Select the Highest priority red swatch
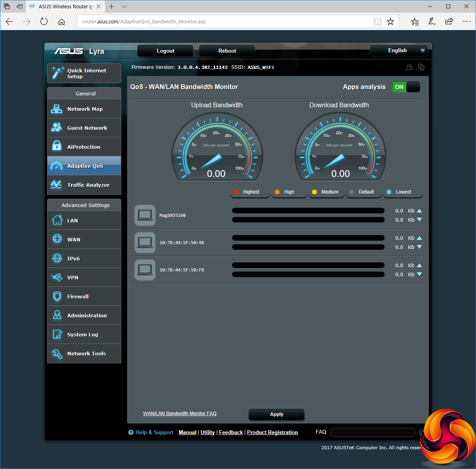The image size is (476, 469). click(236, 192)
